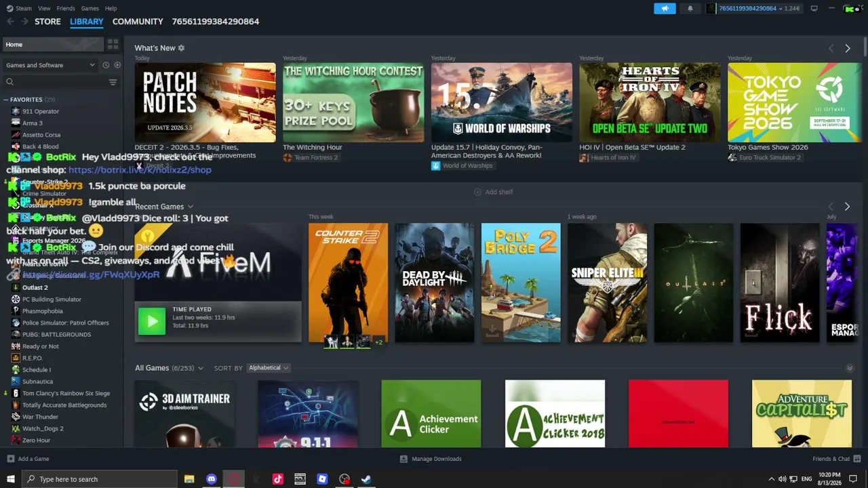
Task: Open the notifications bell
Action: [690, 8]
